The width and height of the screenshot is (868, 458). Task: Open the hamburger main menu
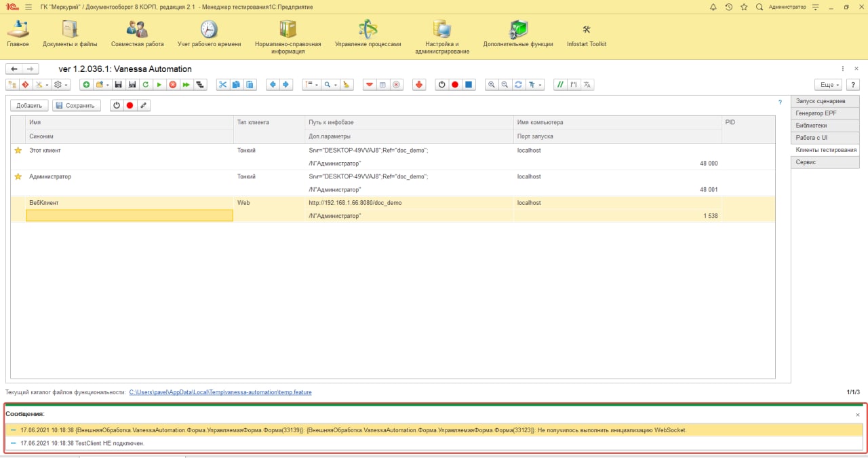pos(28,7)
